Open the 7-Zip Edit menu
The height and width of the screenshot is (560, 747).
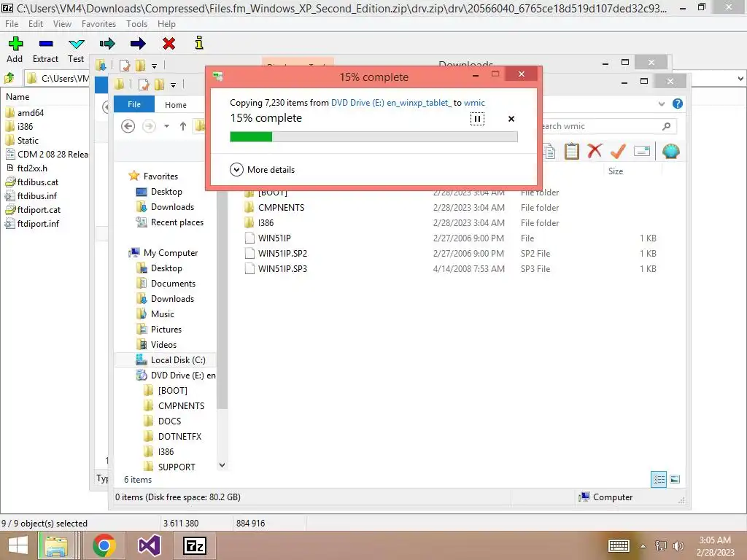point(36,24)
